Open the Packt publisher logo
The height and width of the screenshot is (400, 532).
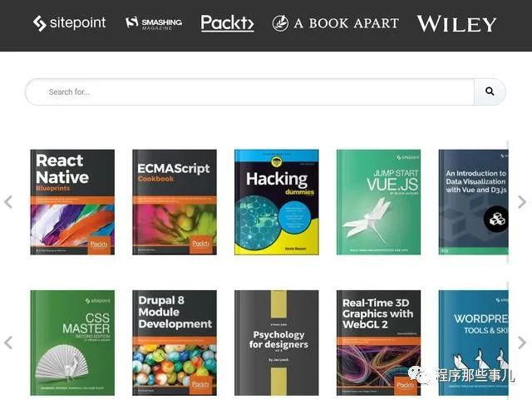click(x=227, y=23)
